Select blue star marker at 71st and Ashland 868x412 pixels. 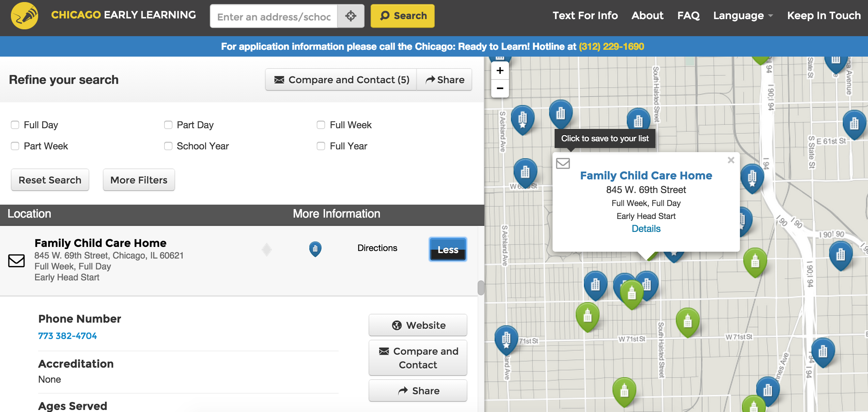click(506, 340)
